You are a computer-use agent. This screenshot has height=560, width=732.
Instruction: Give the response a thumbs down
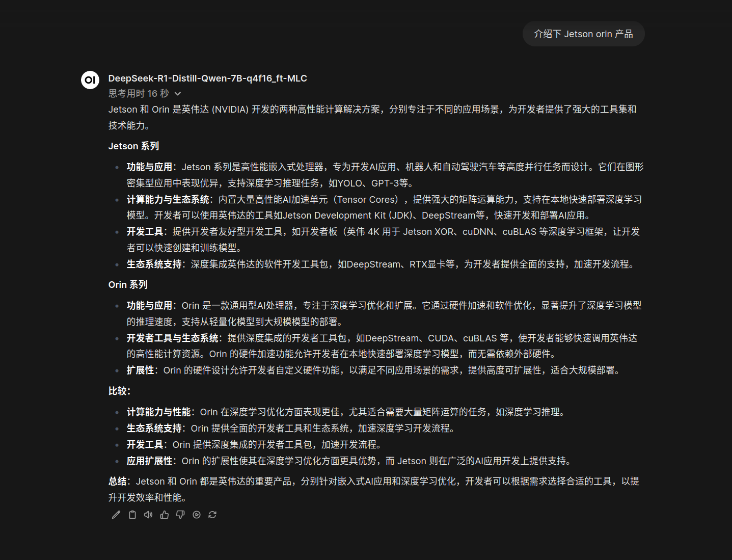coord(180,515)
